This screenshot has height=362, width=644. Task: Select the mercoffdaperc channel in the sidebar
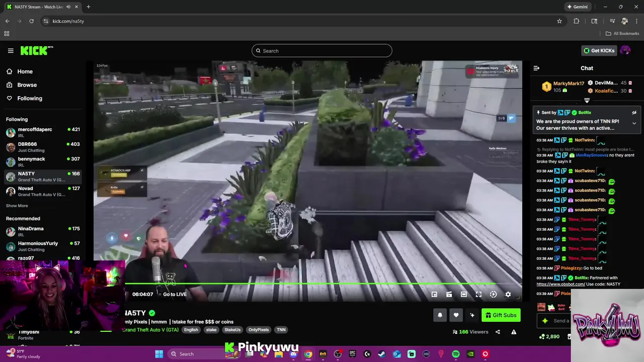pos(43,132)
